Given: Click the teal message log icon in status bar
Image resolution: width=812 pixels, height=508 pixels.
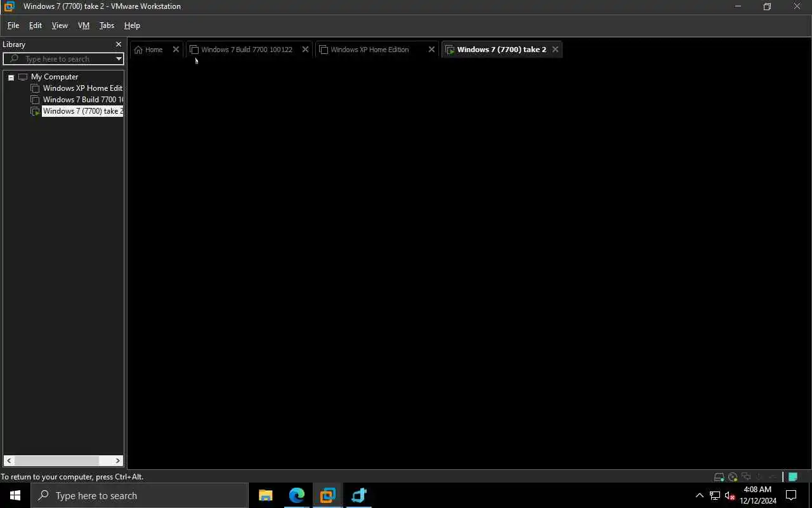Looking at the screenshot, I should coord(793,477).
